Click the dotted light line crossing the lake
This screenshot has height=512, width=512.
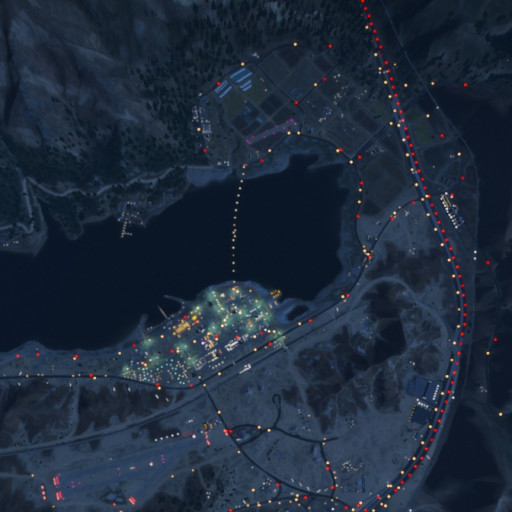(236, 227)
